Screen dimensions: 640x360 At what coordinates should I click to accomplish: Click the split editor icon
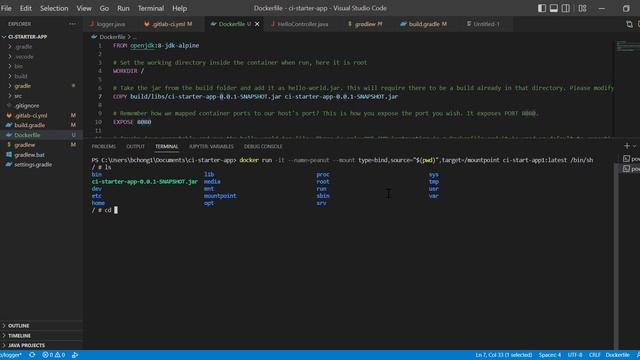coord(629,24)
